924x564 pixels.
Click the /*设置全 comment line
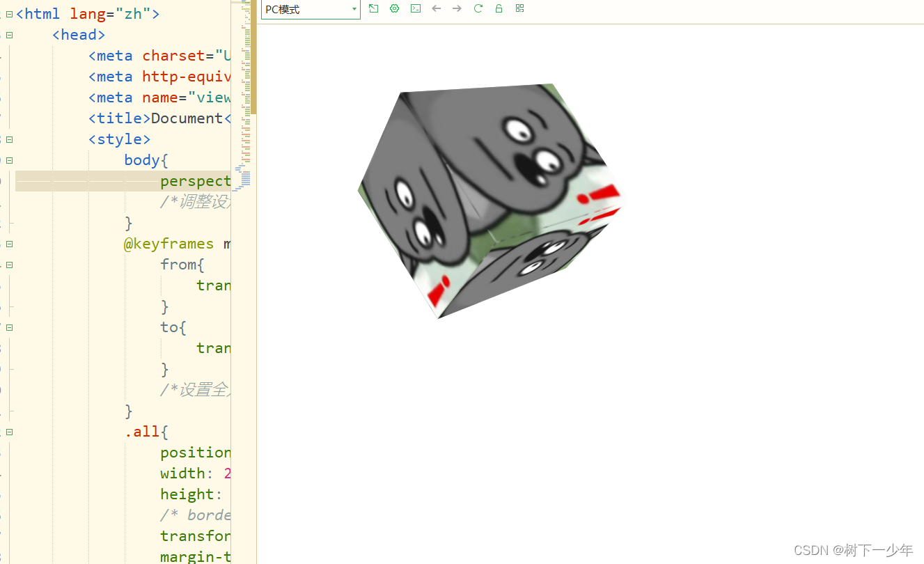195,390
